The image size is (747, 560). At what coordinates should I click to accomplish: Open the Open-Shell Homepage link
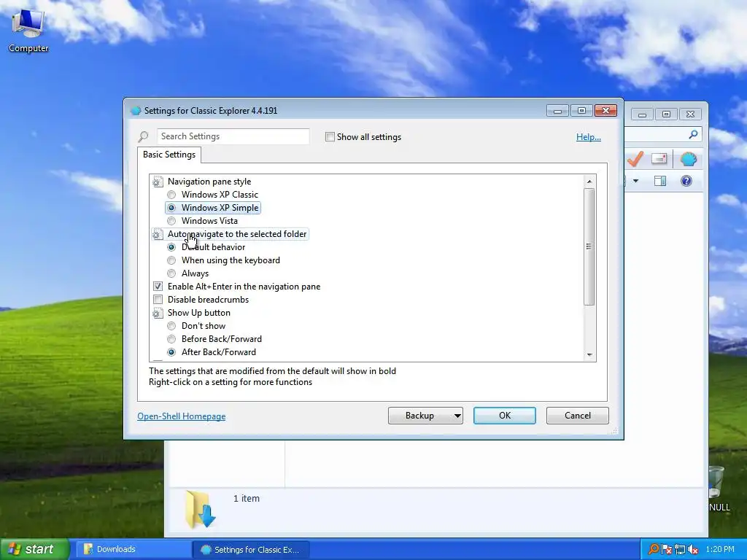click(x=182, y=416)
